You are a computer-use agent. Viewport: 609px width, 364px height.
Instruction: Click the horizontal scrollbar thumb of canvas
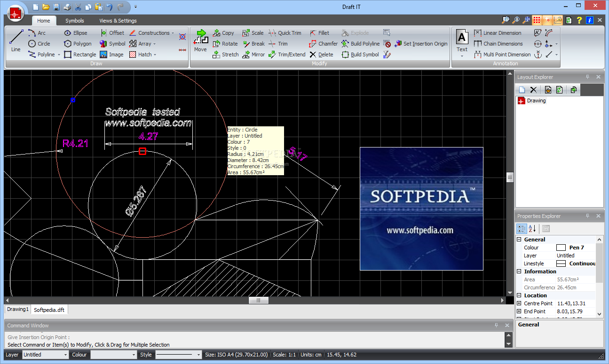tap(259, 300)
